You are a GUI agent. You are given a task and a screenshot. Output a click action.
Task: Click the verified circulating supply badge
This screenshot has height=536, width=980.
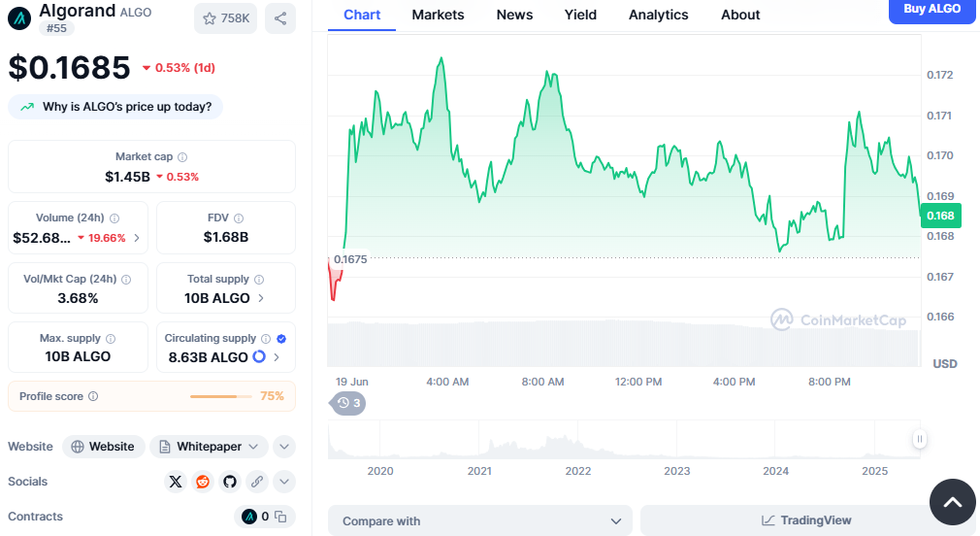[281, 338]
